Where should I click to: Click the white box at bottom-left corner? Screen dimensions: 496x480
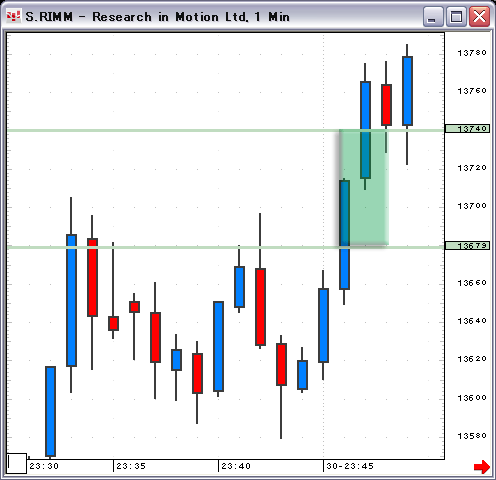click(17, 463)
